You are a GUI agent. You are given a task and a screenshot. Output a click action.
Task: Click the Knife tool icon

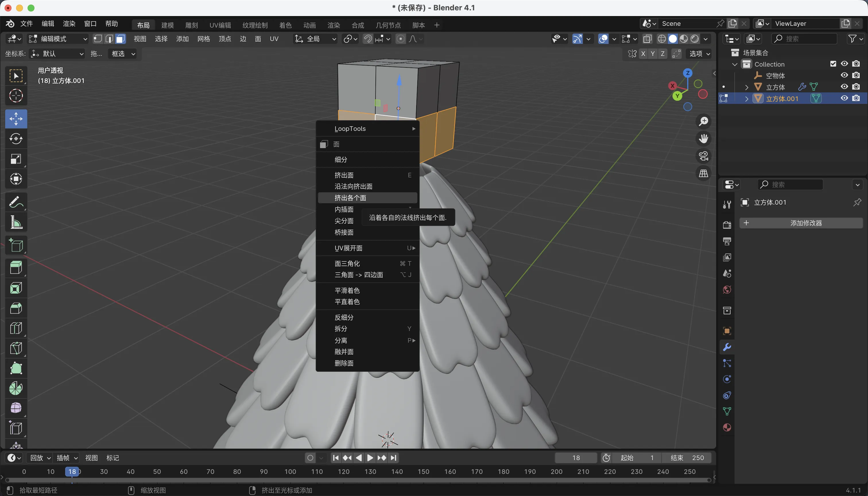pos(16,348)
